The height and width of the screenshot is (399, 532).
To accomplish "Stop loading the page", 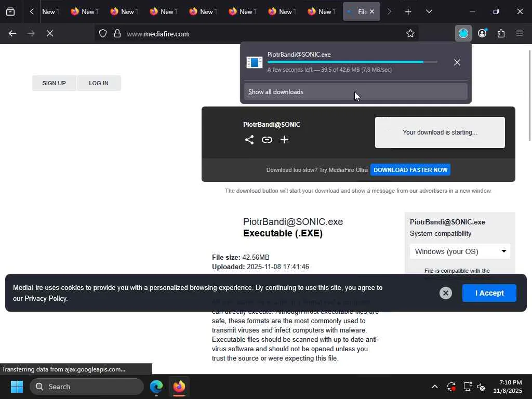I will (49, 34).
